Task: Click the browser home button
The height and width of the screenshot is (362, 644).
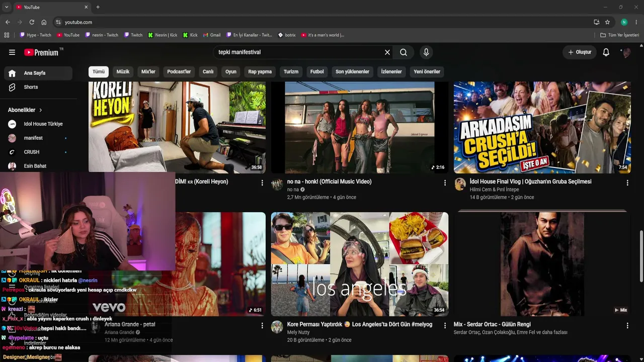Action: (x=44, y=22)
